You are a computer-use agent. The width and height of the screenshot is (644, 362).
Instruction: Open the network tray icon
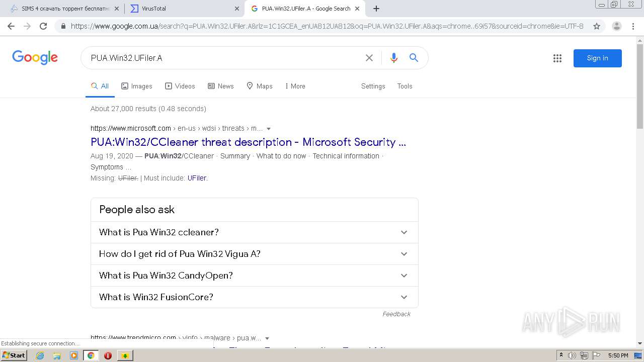click(x=584, y=355)
